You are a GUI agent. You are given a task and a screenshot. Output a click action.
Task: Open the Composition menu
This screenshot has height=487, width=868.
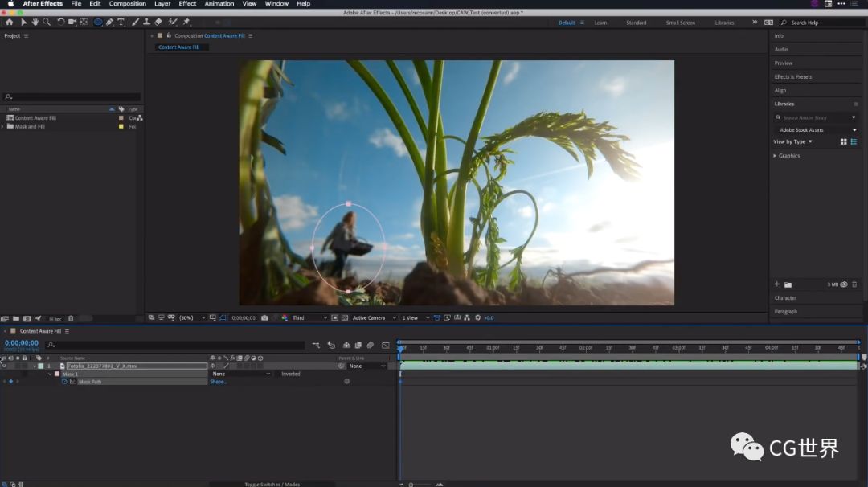pyautogui.click(x=127, y=4)
